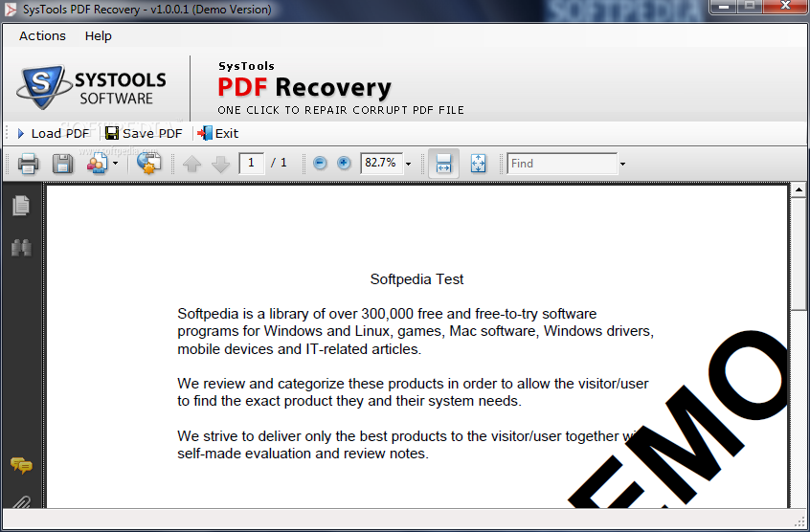Click the globe with star icon
This screenshot has height=532, width=810.
coord(148,164)
